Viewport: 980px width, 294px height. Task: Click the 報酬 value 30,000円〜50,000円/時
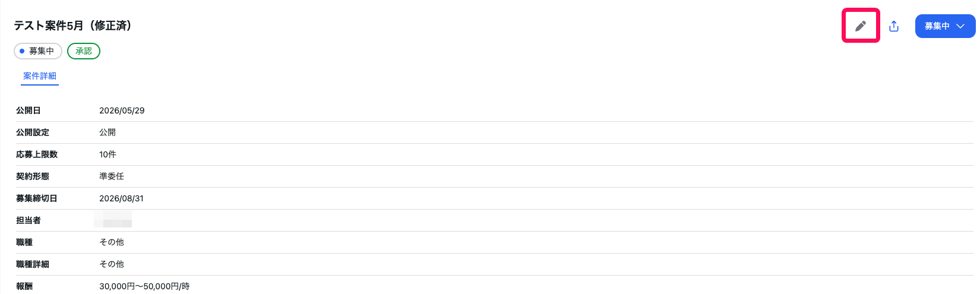pos(144,286)
